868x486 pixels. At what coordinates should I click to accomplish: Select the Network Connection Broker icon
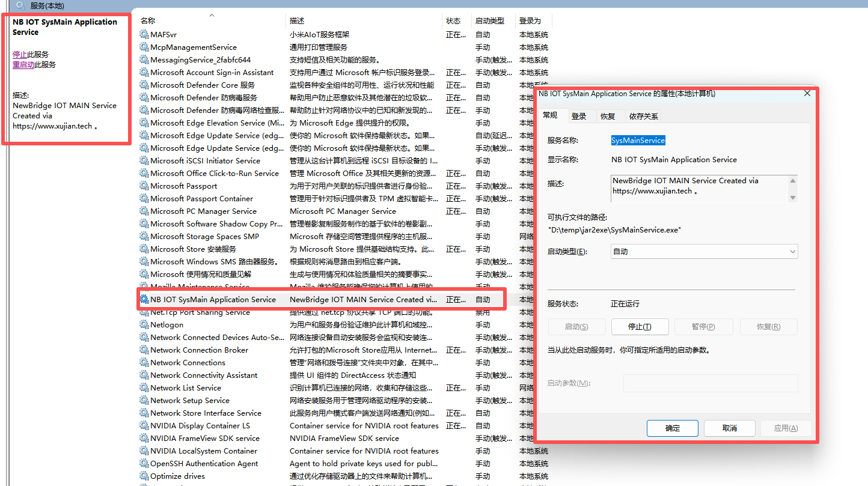coord(144,350)
